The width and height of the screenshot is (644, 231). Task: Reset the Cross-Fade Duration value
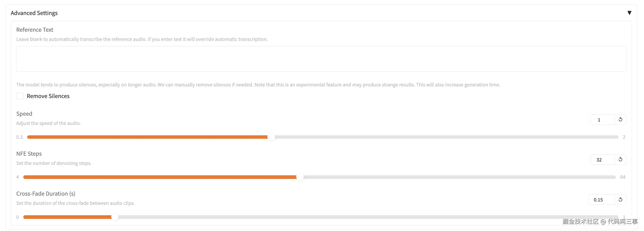(620, 200)
